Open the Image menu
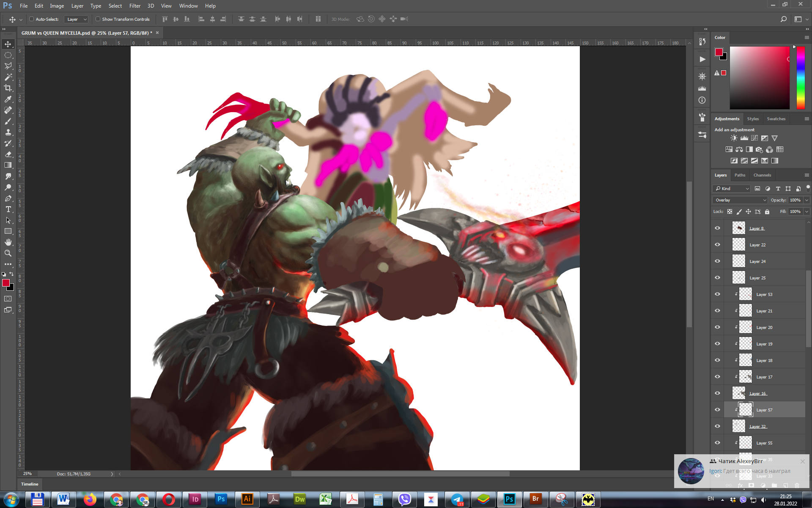Viewport: 812px width, 508px height. (57, 6)
